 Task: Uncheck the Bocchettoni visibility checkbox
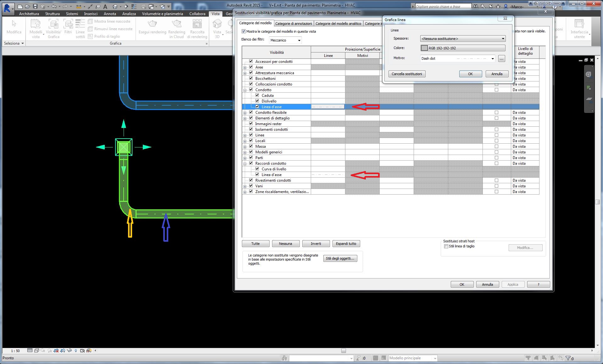click(251, 78)
